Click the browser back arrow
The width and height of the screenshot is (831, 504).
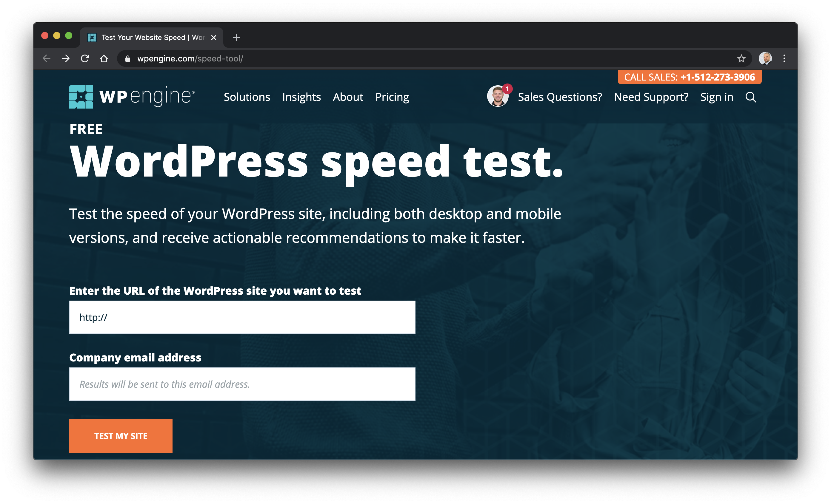[47, 59]
